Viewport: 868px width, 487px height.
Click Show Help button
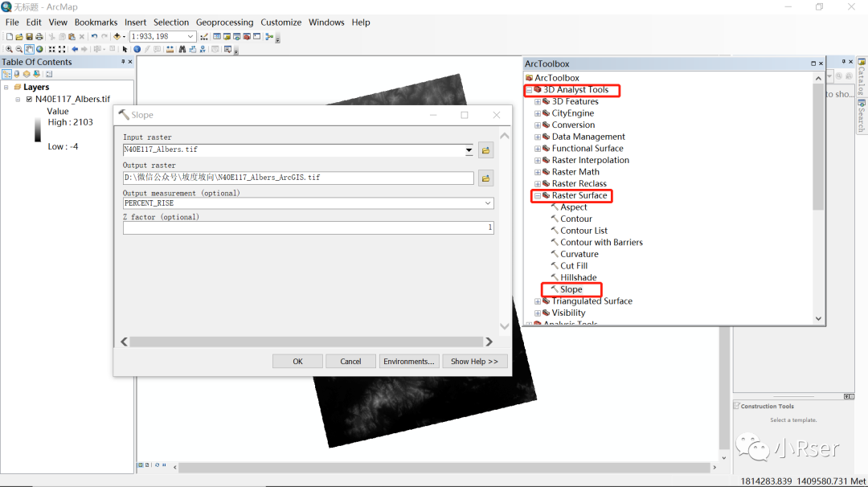[x=474, y=362]
